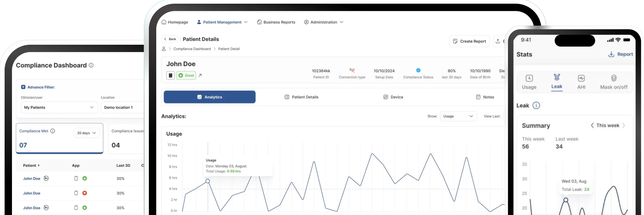
Task: Click the usage chart data point marker
Action: pos(208,181)
